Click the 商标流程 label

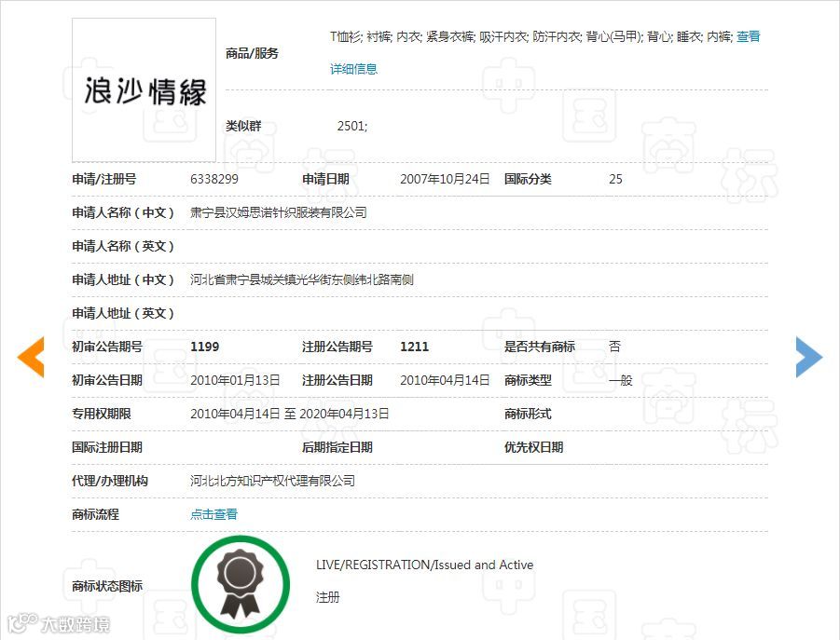click(95, 514)
